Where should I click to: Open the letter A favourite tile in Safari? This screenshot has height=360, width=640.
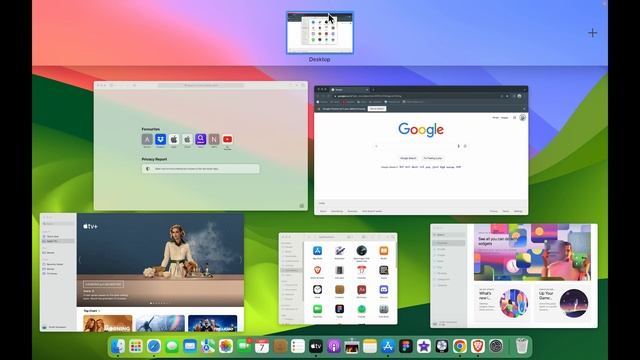pyautogui.click(x=147, y=139)
